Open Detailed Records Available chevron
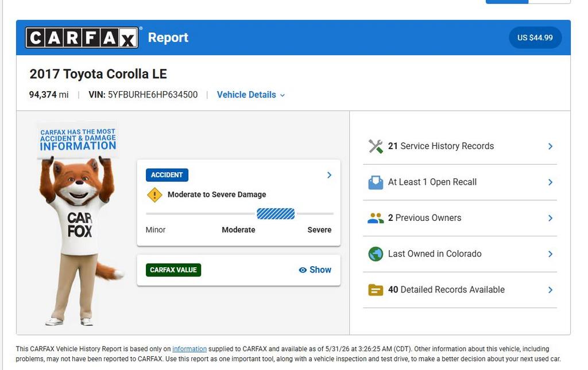This screenshot has width=588, height=370. tap(550, 290)
